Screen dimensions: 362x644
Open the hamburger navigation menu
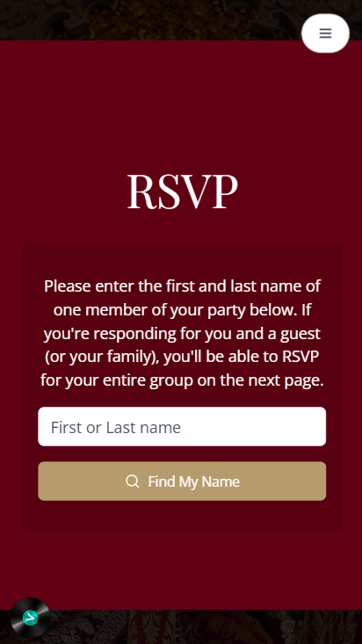(325, 33)
